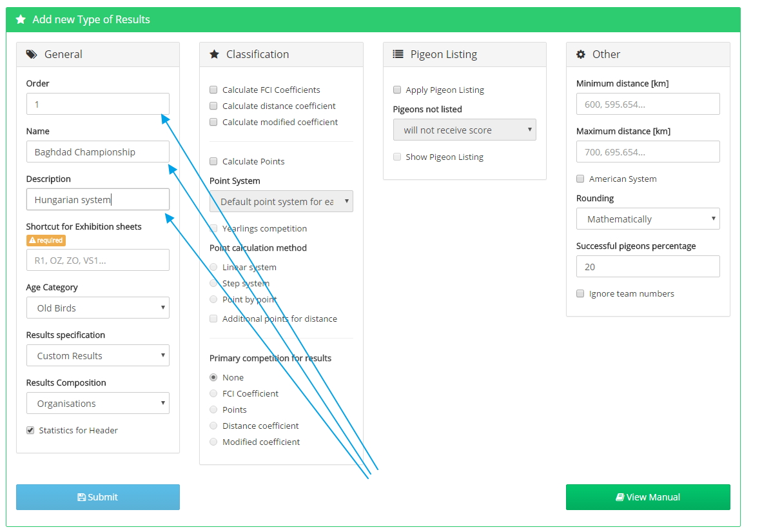Focus the Shortcut for Exhibition sheets field
This screenshot has width=762, height=532.
click(x=98, y=260)
